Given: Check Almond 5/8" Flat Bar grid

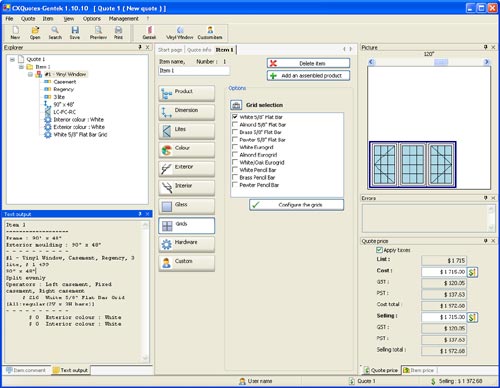Looking at the screenshot, I should tap(235, 124).
